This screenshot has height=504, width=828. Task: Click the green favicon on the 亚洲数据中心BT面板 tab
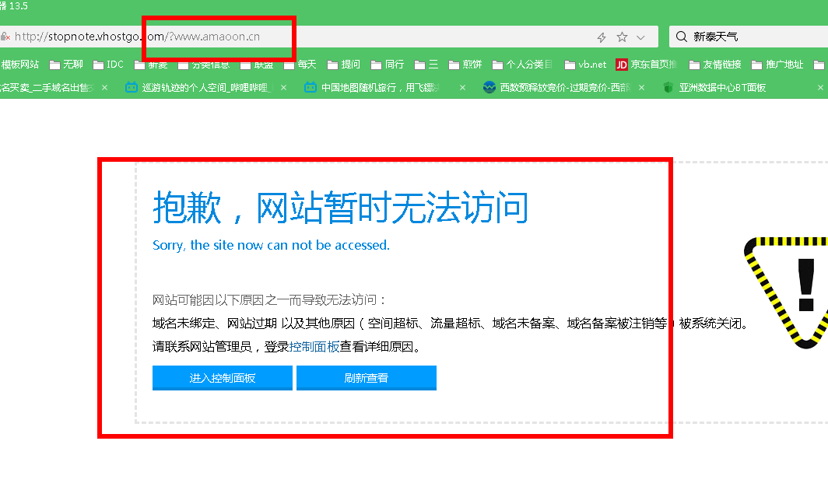tap(668, 87)
